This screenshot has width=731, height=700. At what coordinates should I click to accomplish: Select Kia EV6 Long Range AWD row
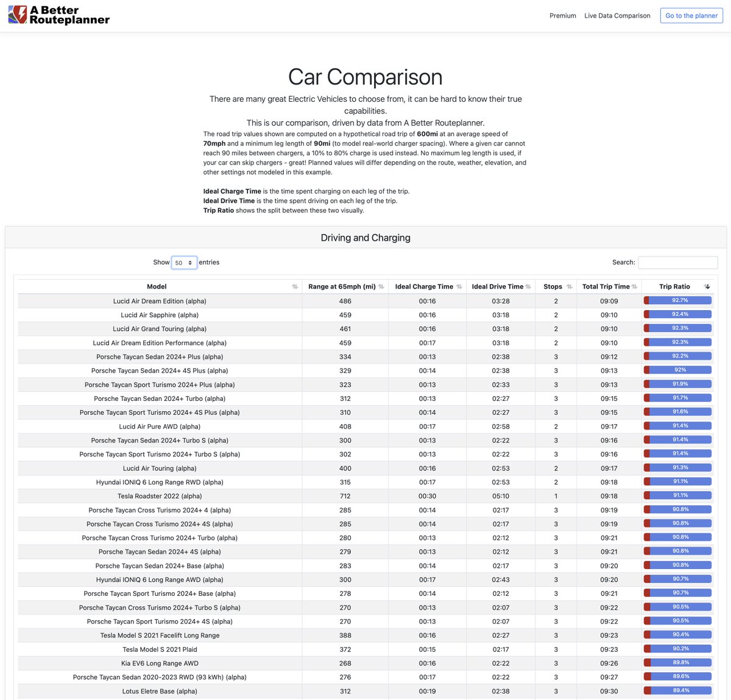click(365, 663)
